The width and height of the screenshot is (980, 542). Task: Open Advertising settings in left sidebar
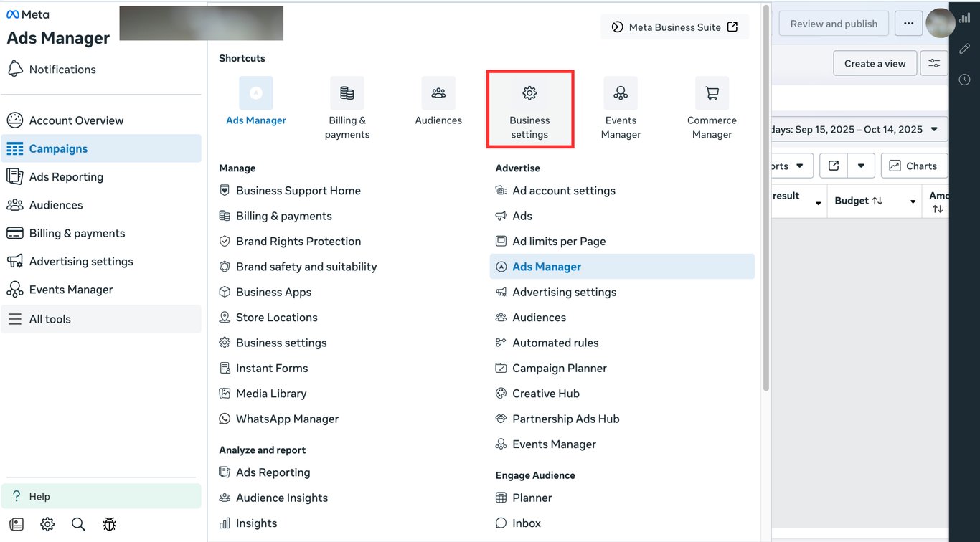coord(101,261)
